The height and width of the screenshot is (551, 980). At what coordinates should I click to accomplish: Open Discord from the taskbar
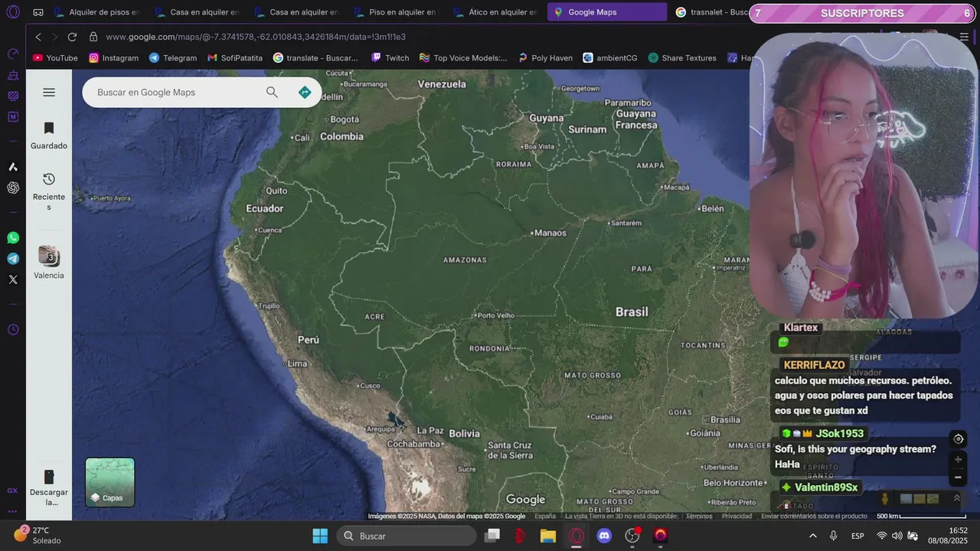(604, 536)
